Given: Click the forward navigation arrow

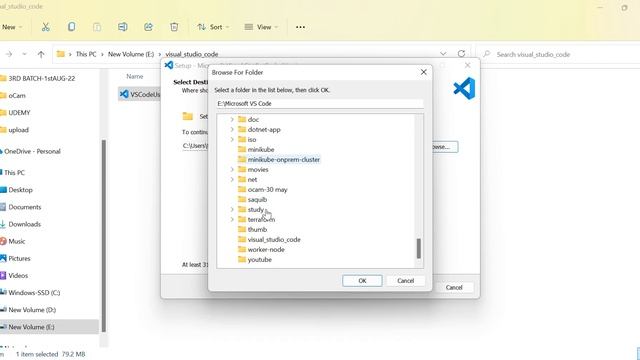Looking at the screenshot, I should tap(9, 54).
